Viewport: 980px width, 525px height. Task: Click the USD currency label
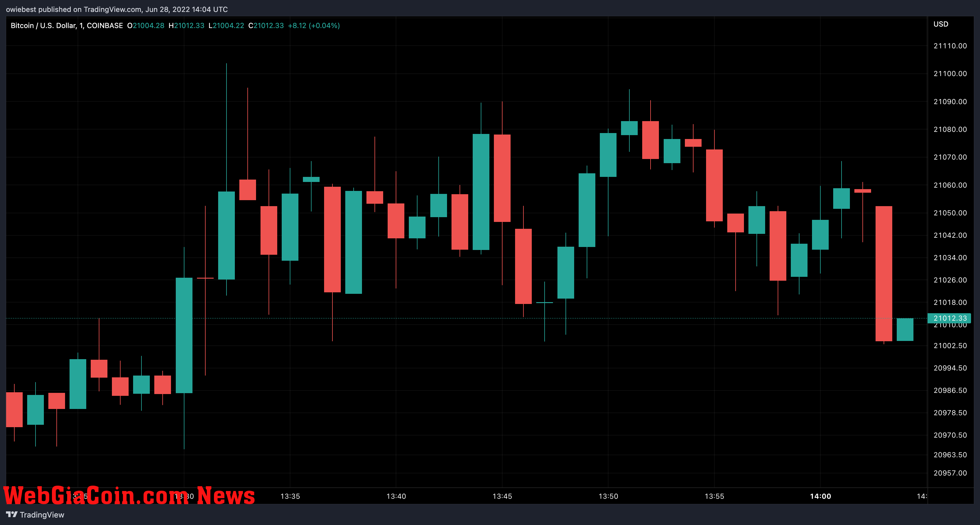click(941, 24)
